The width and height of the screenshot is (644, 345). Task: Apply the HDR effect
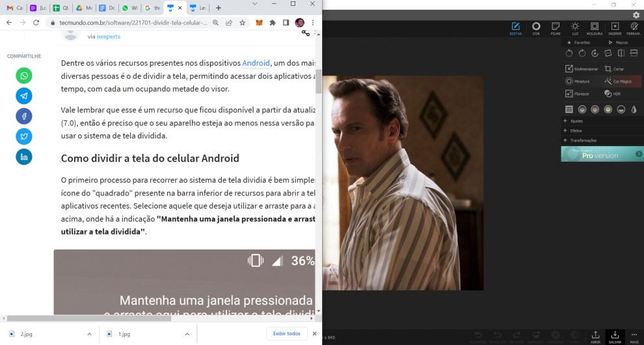click(612, 94)
